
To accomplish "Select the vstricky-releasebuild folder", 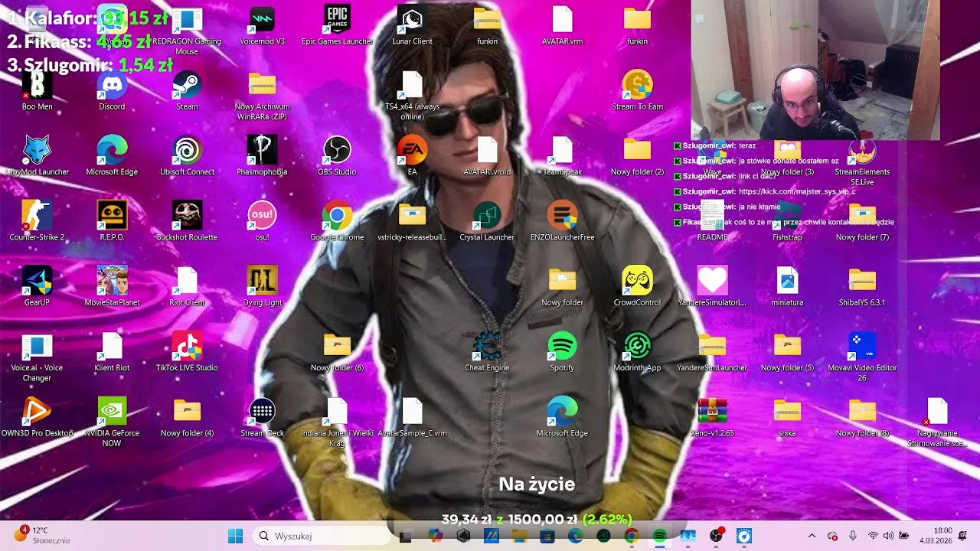I will point(412,222).
